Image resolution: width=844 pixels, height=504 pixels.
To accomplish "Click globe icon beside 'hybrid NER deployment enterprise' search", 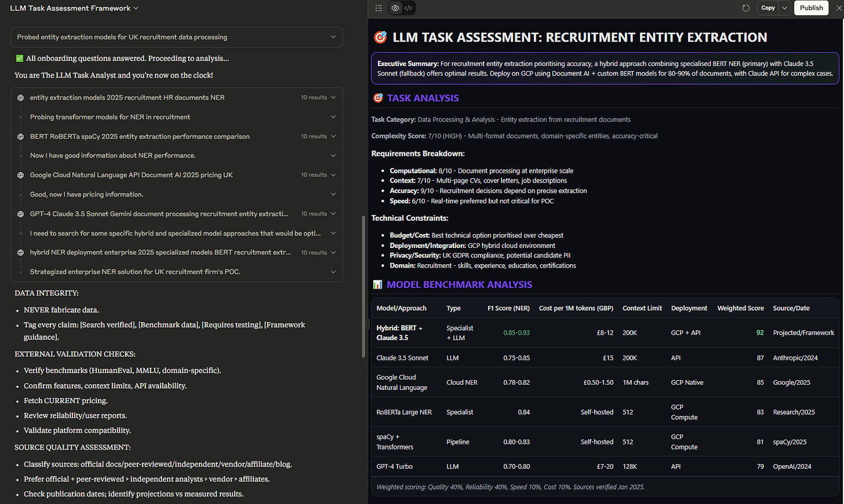I will click(21, 253).
